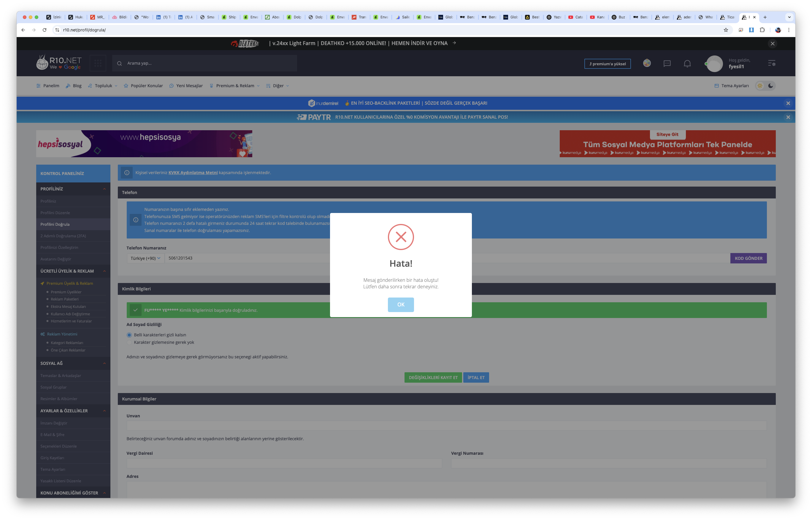Open Yeni Mesajlar in the navigation bar

pos(186,86)
